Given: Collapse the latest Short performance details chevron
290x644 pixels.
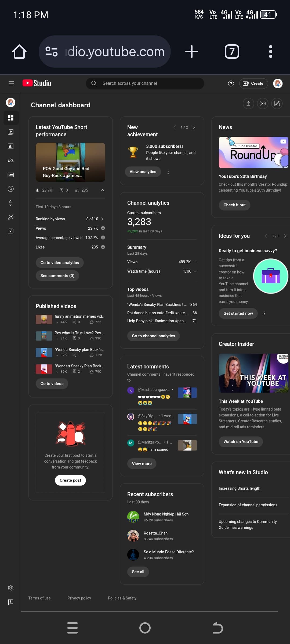Looking at the screenshot, I should coord(102,190).
